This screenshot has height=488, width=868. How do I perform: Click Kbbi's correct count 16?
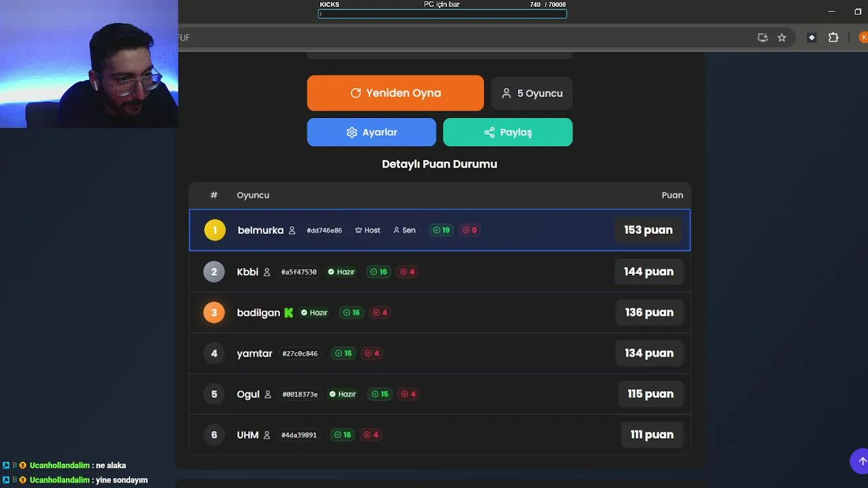pyautogui.click(x=379, y=272)
